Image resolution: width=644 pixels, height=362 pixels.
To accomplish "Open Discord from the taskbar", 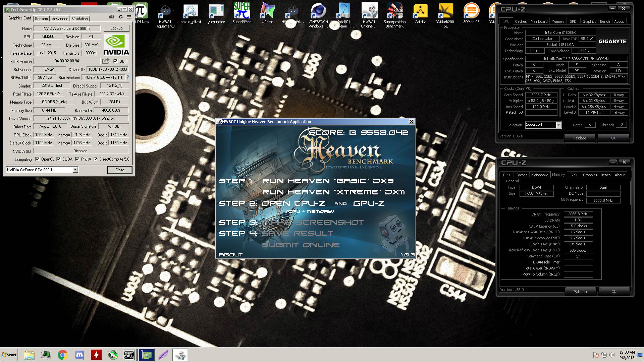I will tap(79, 355).
